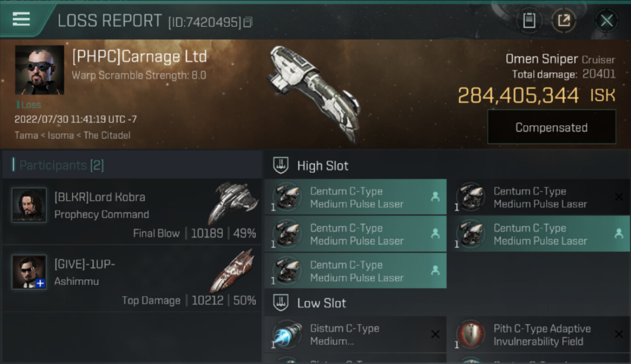Open Carnage Ltd pilot portrait

click(x=40, y=70)
